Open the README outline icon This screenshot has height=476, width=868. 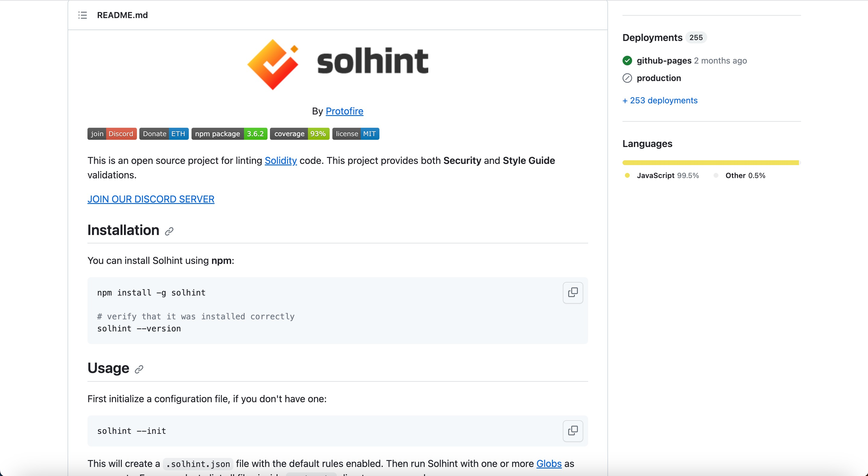[83, 15]
